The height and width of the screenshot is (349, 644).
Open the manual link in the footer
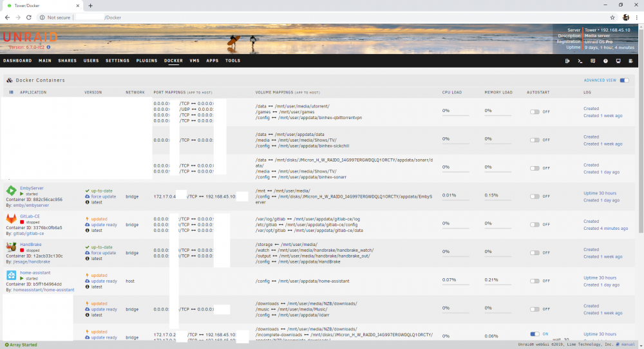tap(628, 344)
